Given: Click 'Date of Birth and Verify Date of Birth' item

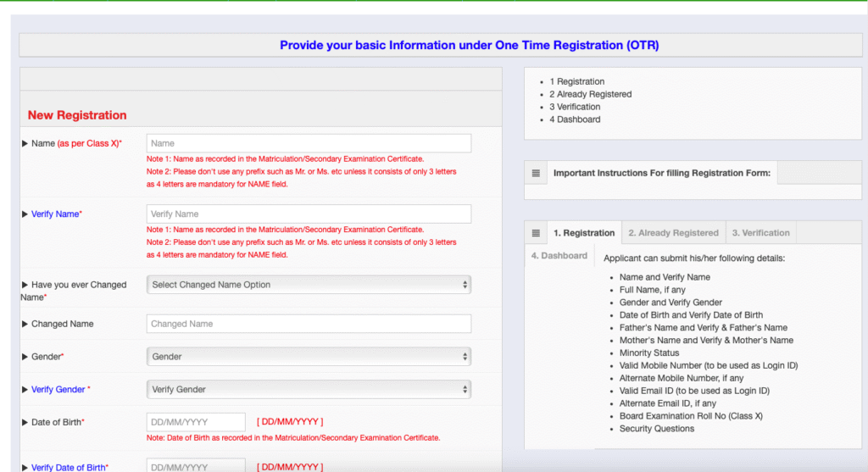Looking at the screenshot, I should coord(691,315).
